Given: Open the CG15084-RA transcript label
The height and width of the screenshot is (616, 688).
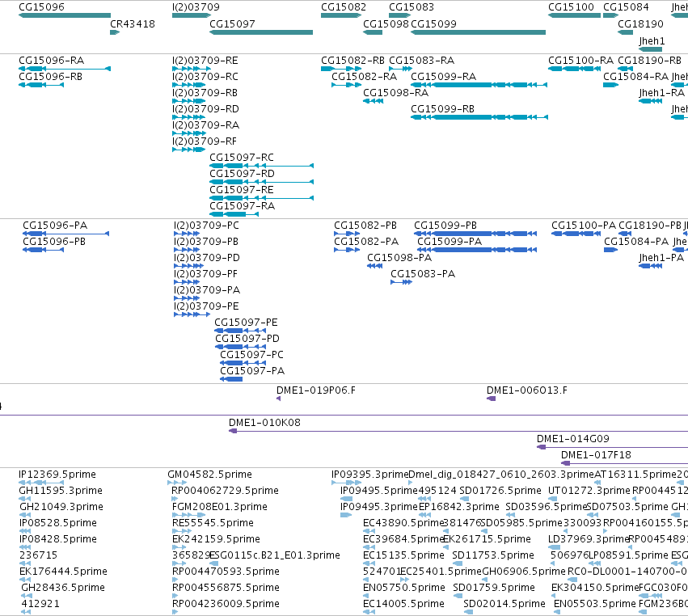Looking at the screenshot, I should (636, 77).
